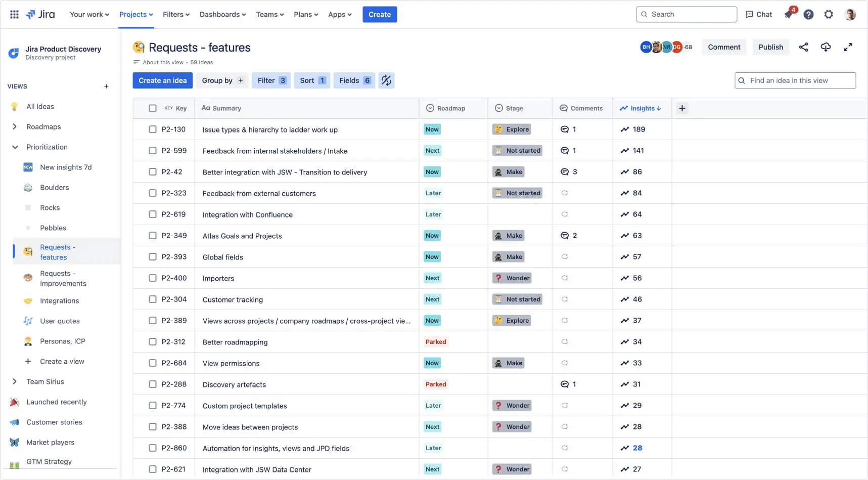
Task: Collapse the Prioritization section
Action: [15, 147]
